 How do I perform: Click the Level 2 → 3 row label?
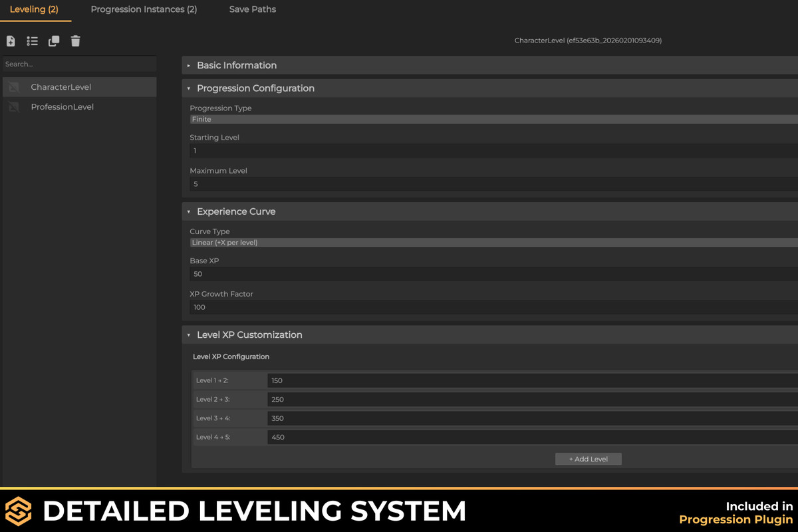click(213, 400)
